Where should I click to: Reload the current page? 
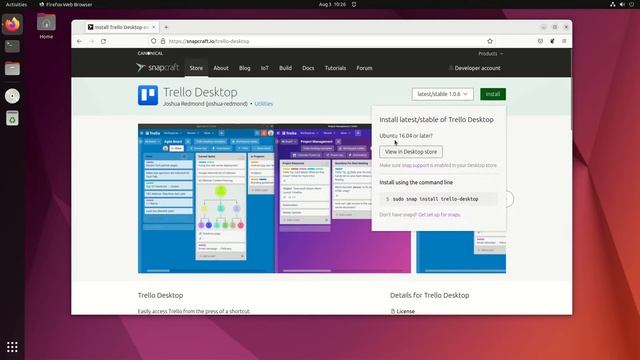(104, 41)
